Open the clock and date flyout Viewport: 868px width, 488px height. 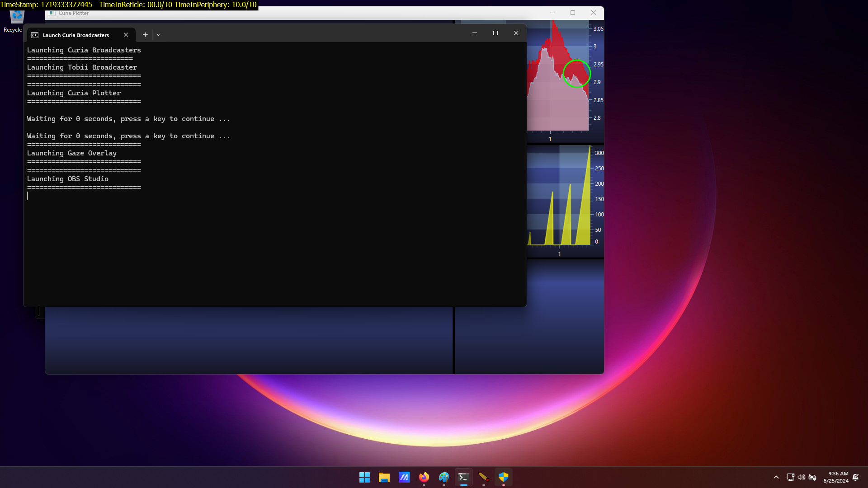pyautogui.click(x=835, y=477)
